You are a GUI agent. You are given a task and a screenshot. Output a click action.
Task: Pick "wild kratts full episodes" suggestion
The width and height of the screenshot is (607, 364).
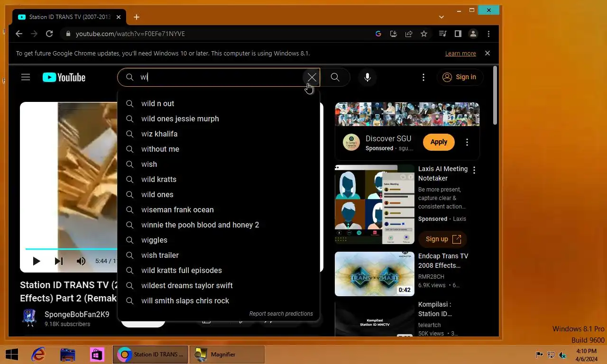[219, 270]
